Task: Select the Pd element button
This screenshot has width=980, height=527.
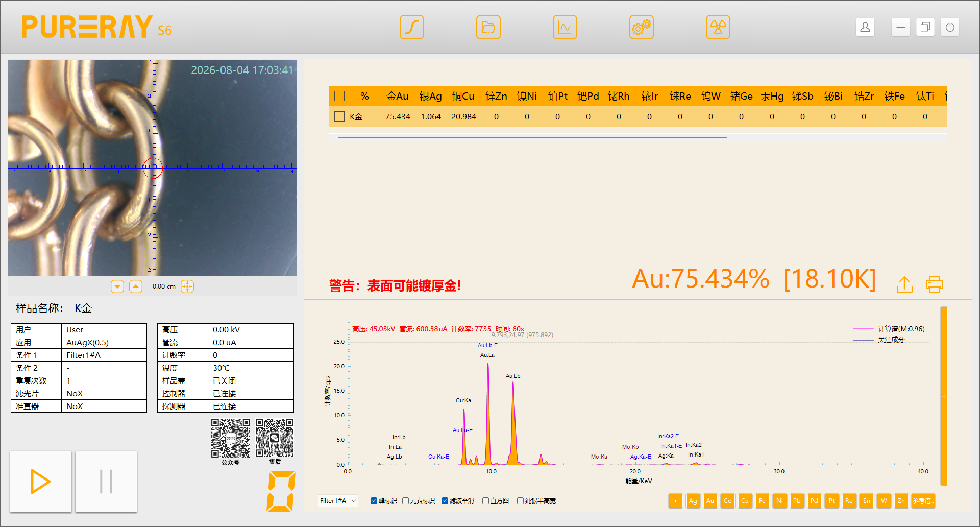Action: (814, 501)
